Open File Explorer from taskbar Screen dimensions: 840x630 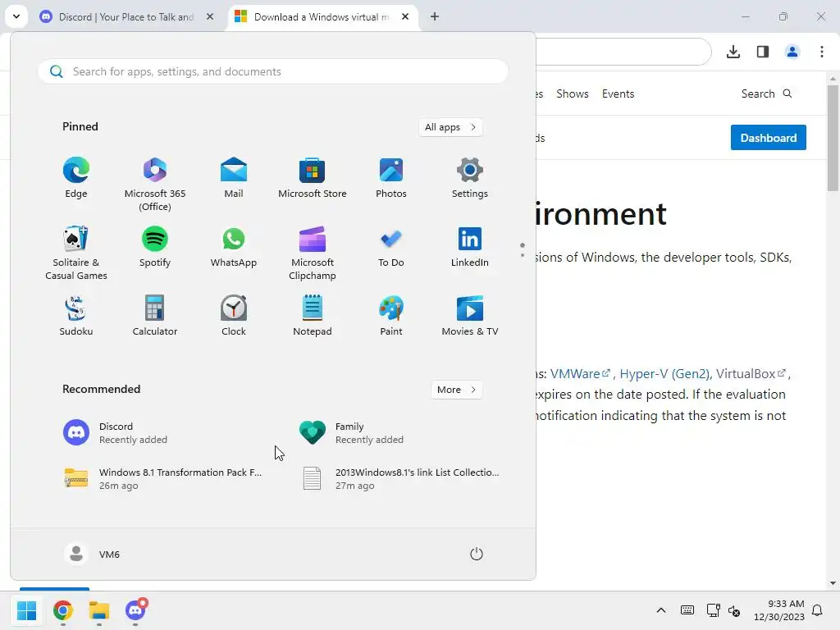pos(99,610)
